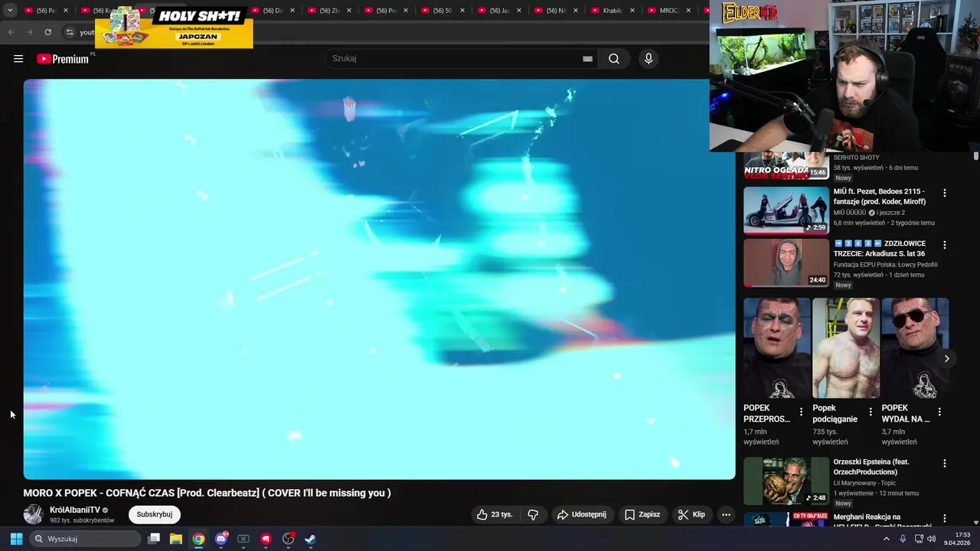Click video title MORO X POPEK - COFNĄĆ CZAS

pyautogui.click(x=207, y=493)
